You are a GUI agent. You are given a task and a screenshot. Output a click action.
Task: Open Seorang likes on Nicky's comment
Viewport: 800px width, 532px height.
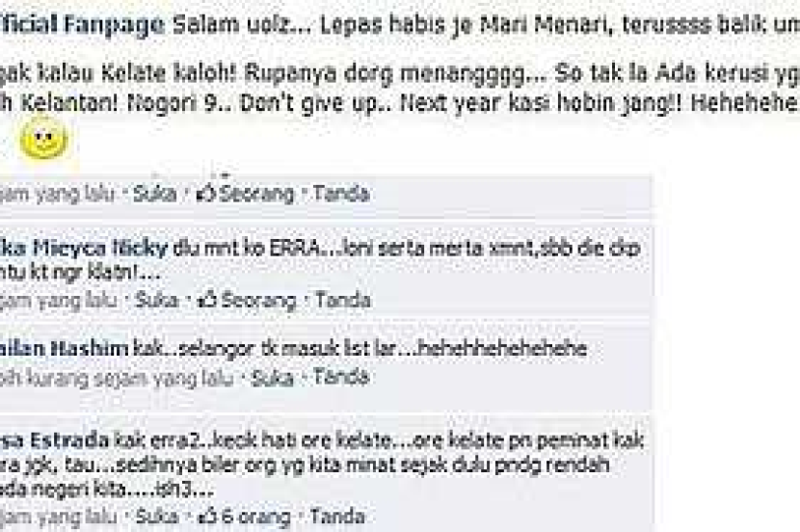[258, 301]
